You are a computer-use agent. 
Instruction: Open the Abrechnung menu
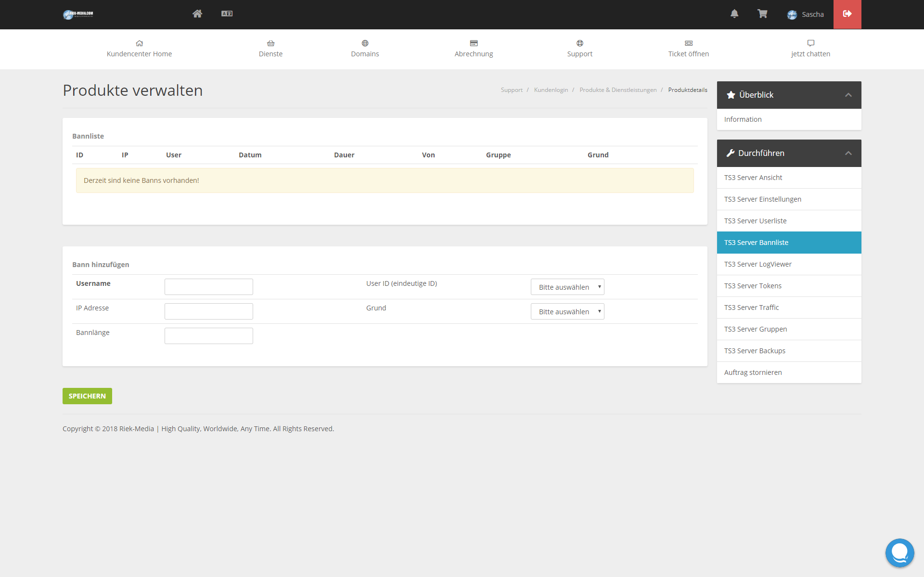click(474, 49)
